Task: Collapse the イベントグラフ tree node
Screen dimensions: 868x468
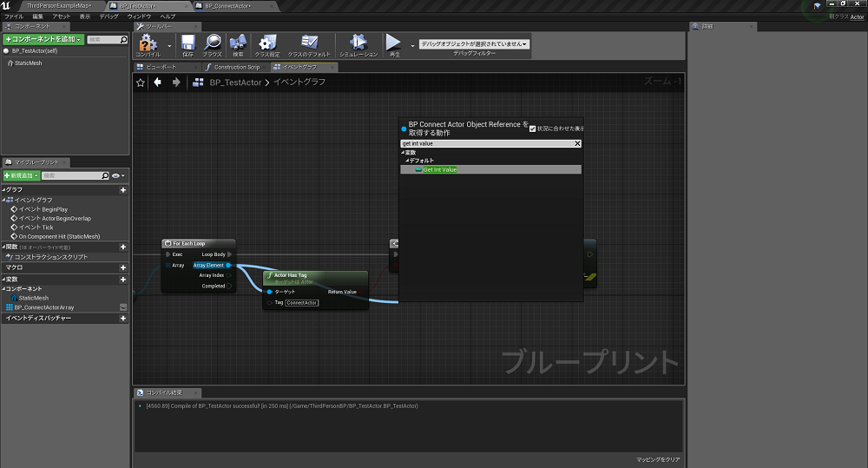Action: [3, 200]
